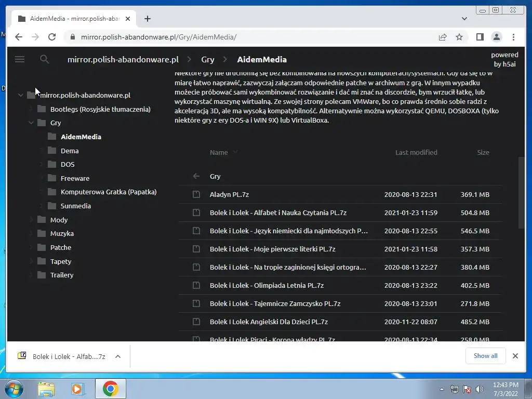Open Tapety folder in tree
This screenshot has height=399, width=532.
(61, 261)
